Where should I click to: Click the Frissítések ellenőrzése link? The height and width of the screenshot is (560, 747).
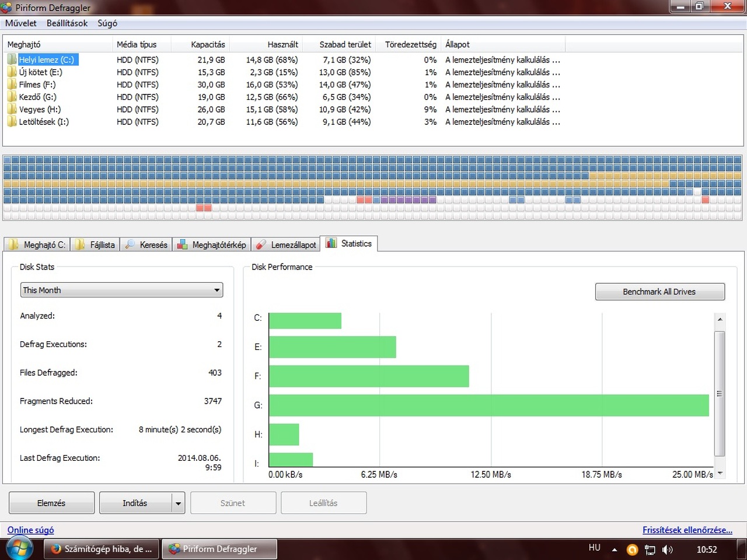click(x=687, y=530)
